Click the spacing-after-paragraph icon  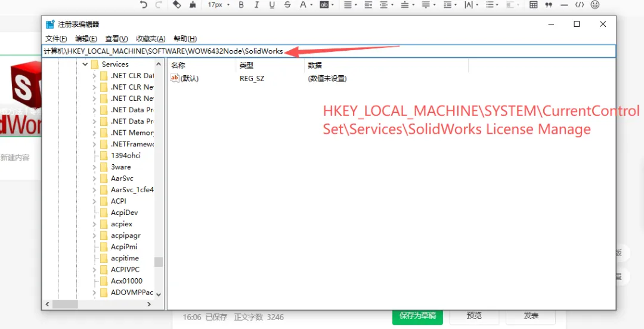(426, 5)
